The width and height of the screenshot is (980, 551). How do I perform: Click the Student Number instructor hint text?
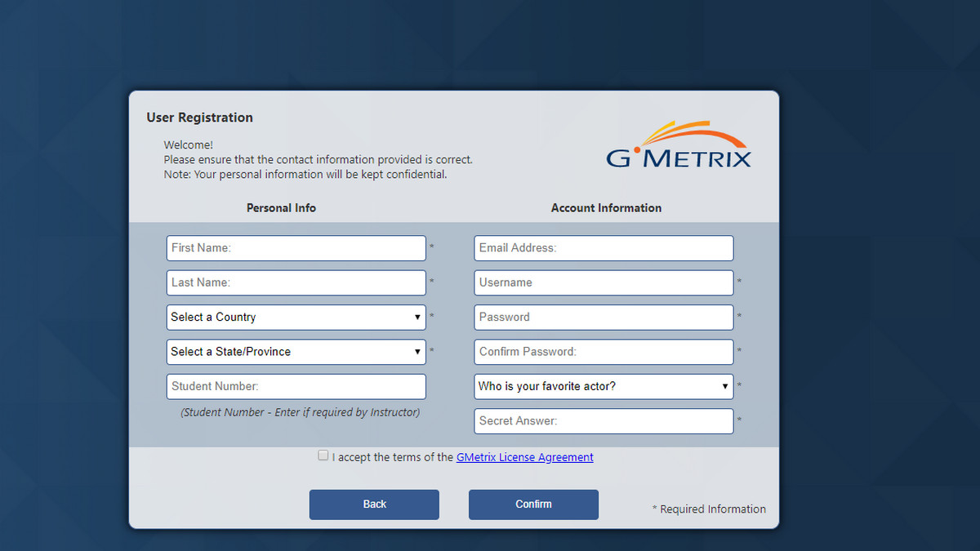coord(301,412)
